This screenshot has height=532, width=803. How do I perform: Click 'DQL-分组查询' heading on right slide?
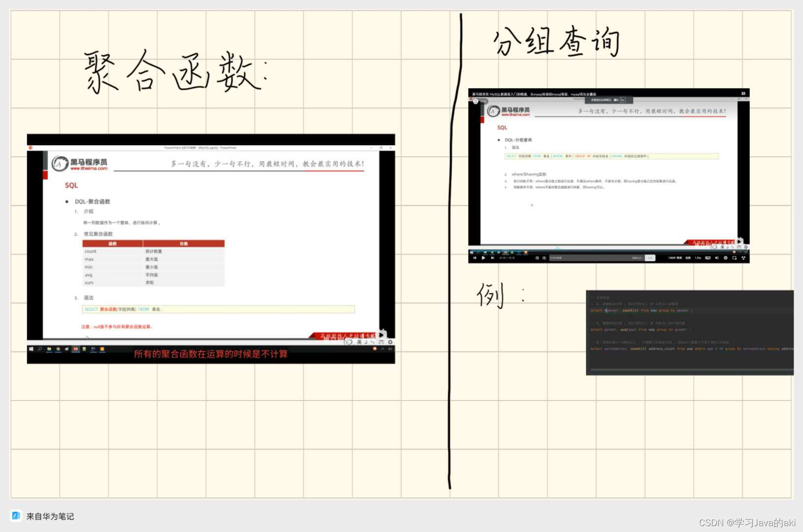(x=518, y=140)
